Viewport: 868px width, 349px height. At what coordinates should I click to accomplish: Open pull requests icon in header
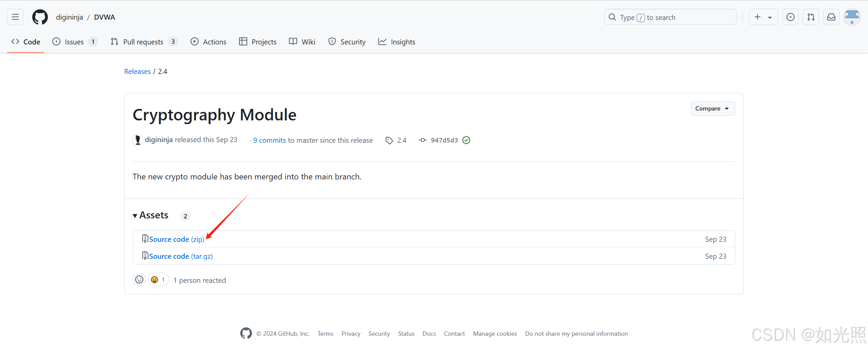(x=811, y=17)
